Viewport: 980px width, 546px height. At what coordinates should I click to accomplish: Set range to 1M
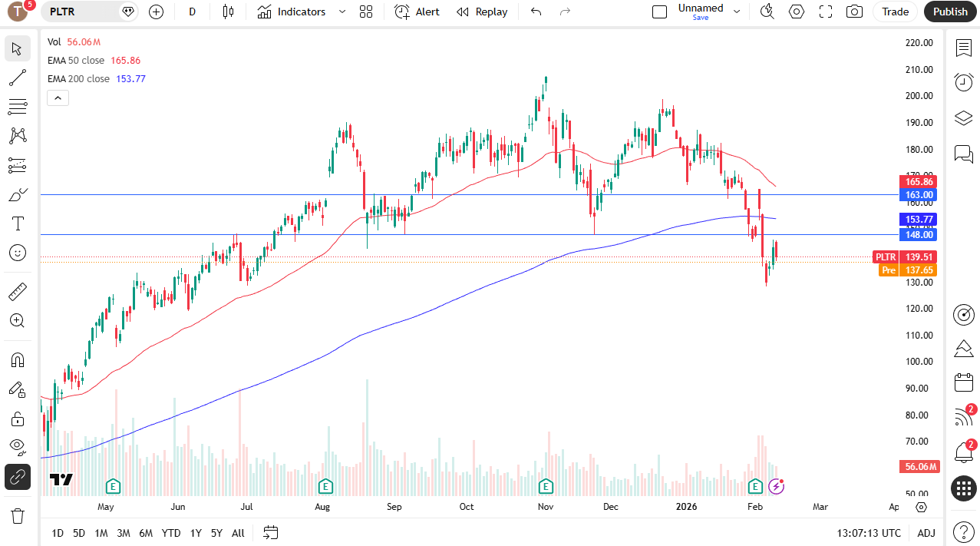tap(101, 533)
